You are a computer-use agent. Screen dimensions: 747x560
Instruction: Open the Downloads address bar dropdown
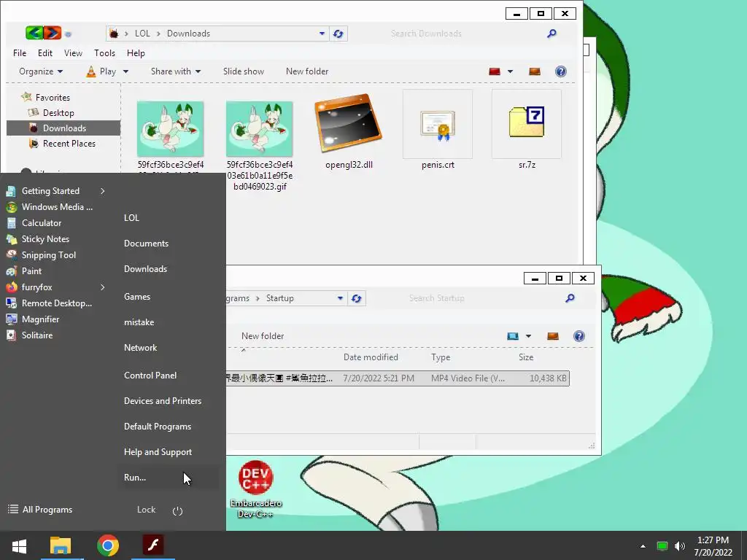coord(322,34)
